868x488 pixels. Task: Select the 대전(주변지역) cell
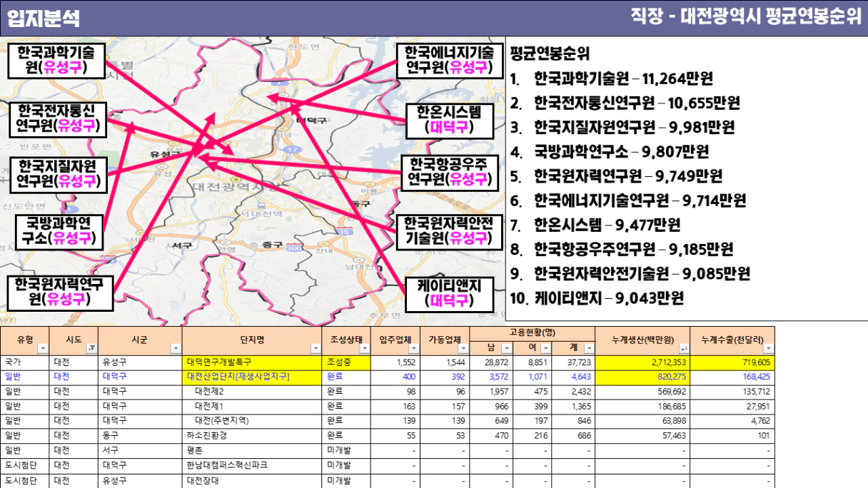click(252, 421)
